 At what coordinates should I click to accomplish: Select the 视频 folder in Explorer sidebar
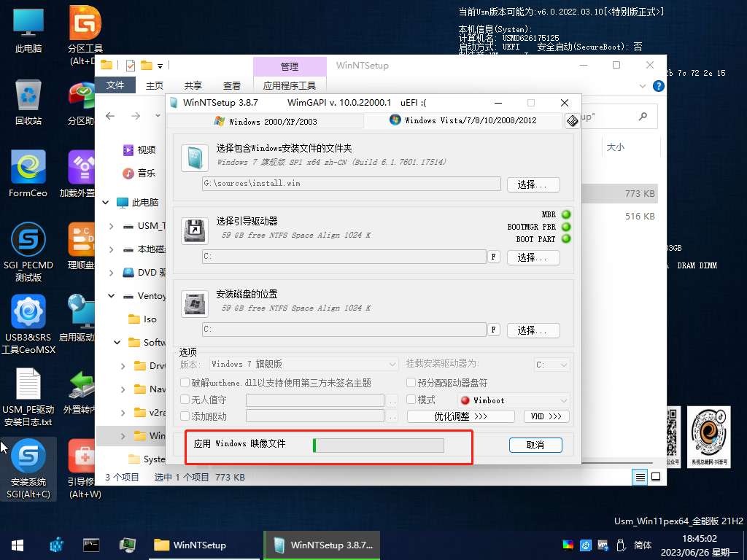(139, 150)
